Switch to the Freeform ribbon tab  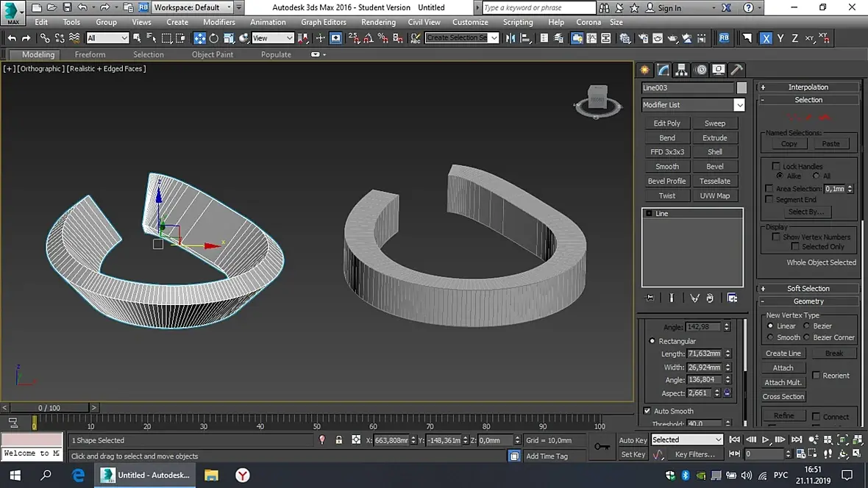tap(90, 54)
